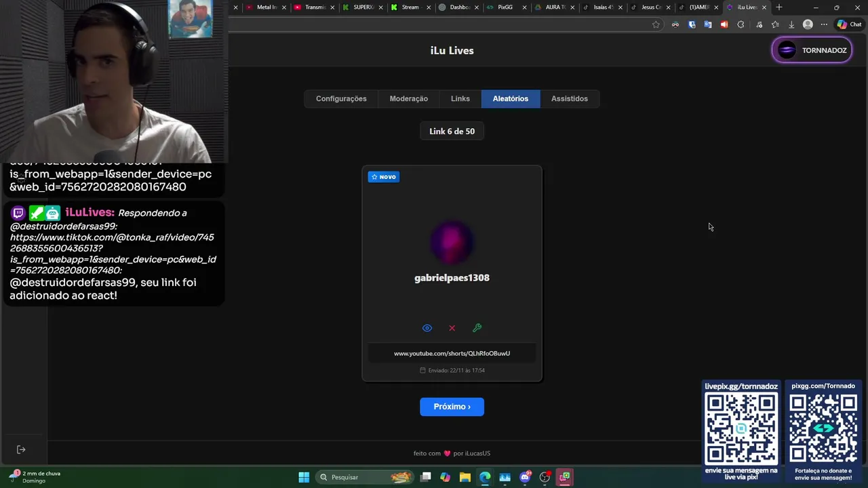Screen dimensions: 868x488
Task: Click the Link 6 de 50 counter
Action: click(x=452, y=131)
